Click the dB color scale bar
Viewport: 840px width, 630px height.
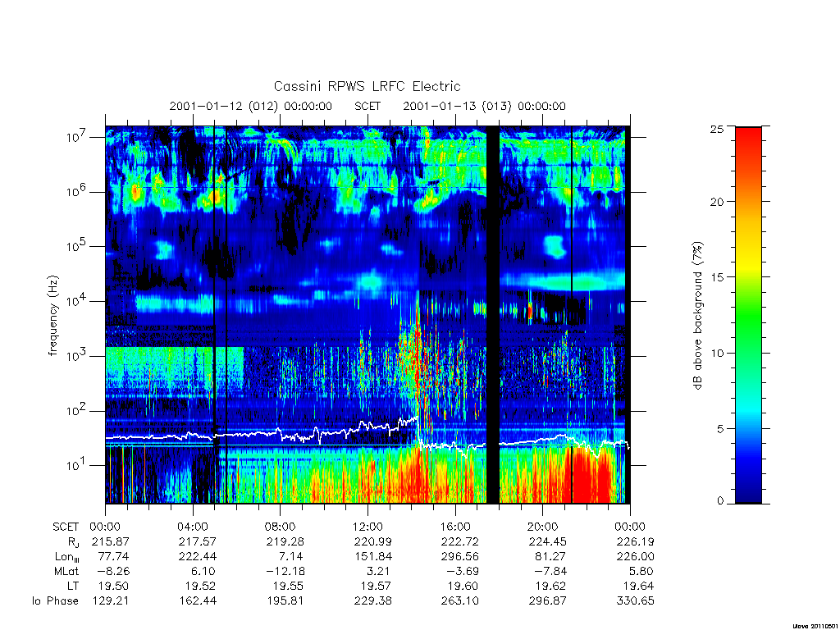point(748,315)
